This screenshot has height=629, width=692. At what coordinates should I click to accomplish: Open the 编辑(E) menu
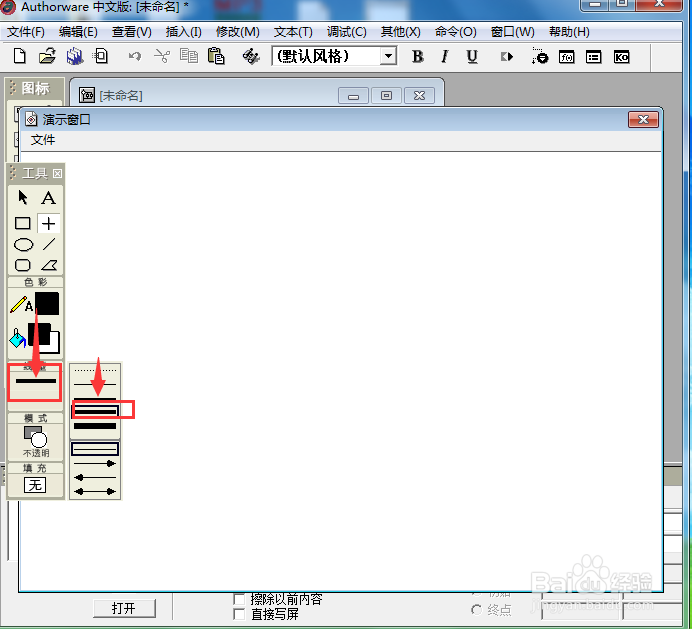78,32
